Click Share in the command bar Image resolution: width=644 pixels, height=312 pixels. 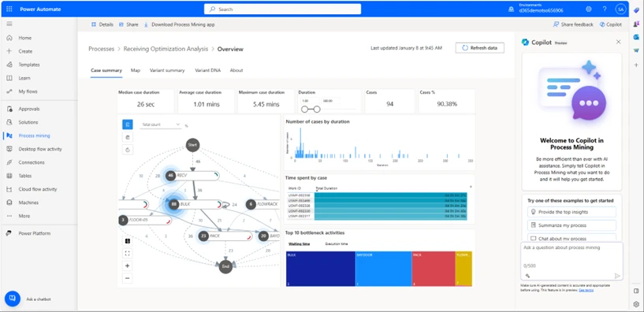pos(128,24)
